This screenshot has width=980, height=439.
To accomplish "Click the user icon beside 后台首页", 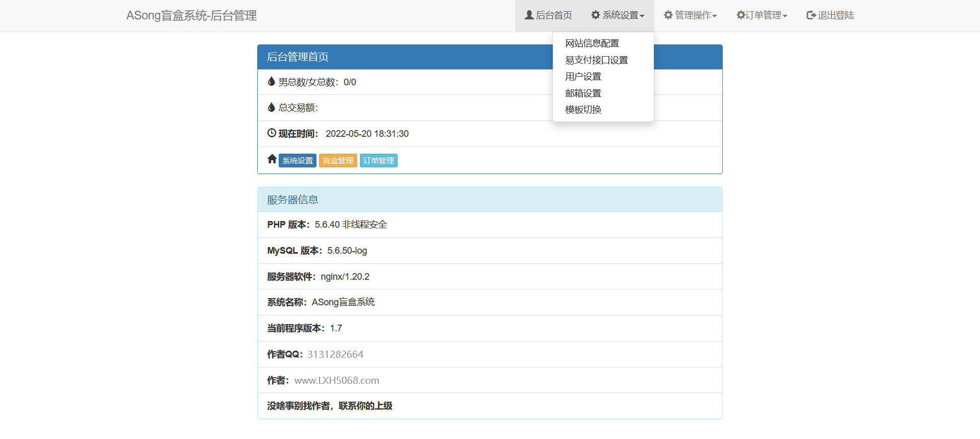I will [x=529, y=15].
